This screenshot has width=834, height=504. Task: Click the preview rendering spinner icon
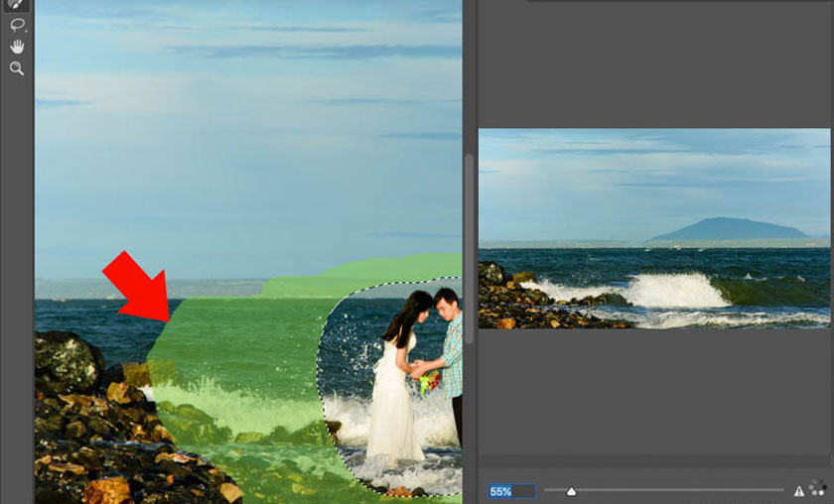click(x=817, y=488)
